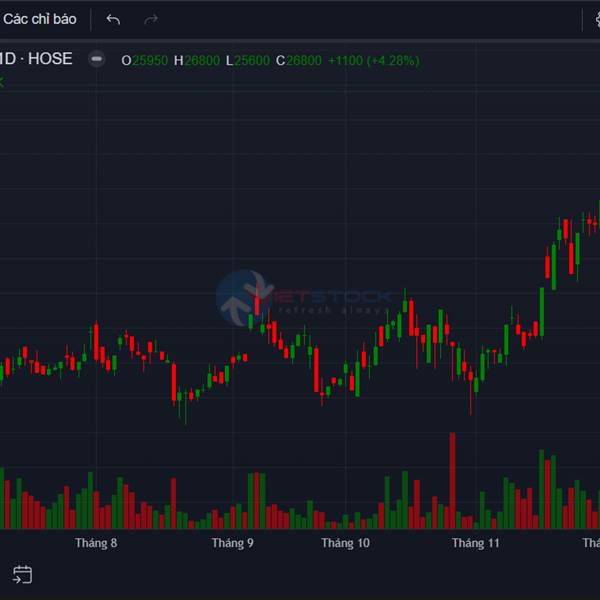The width and height of the screenshot is (600, 600).
Task: Click the low price value L25600
Action: point(248,61)
